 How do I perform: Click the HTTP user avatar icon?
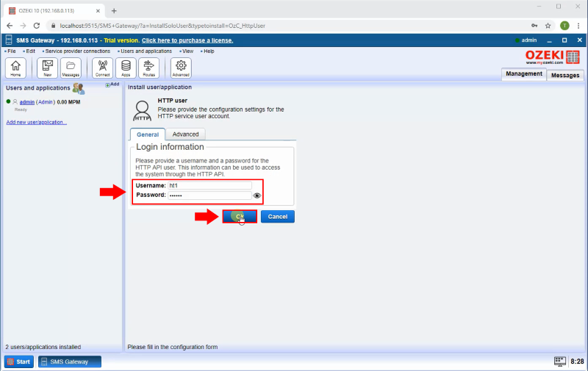pyautogui.click(x=142, y=110)
